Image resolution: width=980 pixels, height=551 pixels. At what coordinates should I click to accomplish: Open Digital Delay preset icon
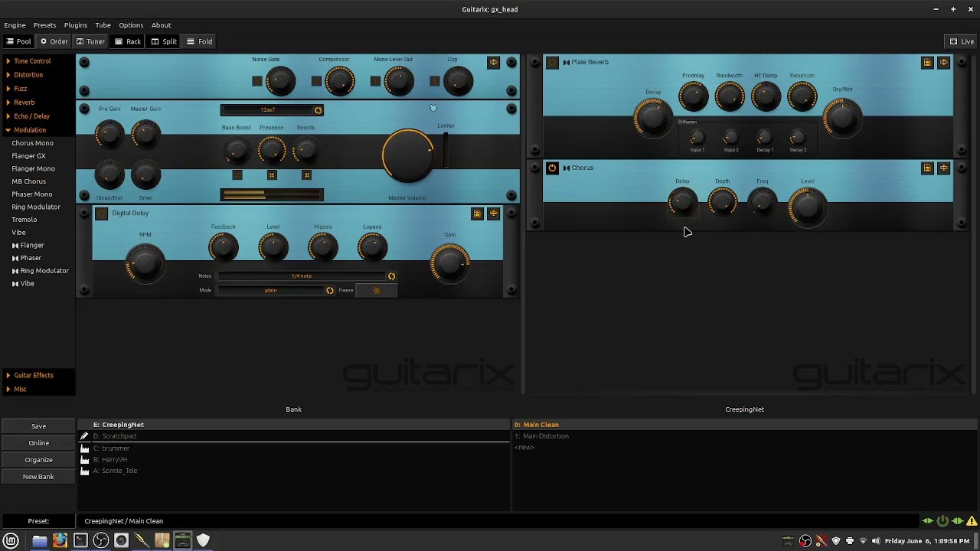click(477, 214)
